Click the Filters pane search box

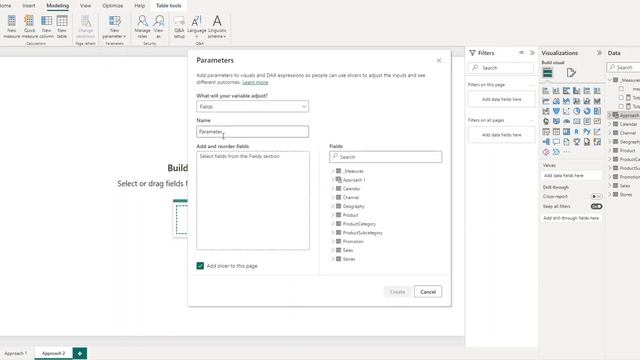coord(501,68)
